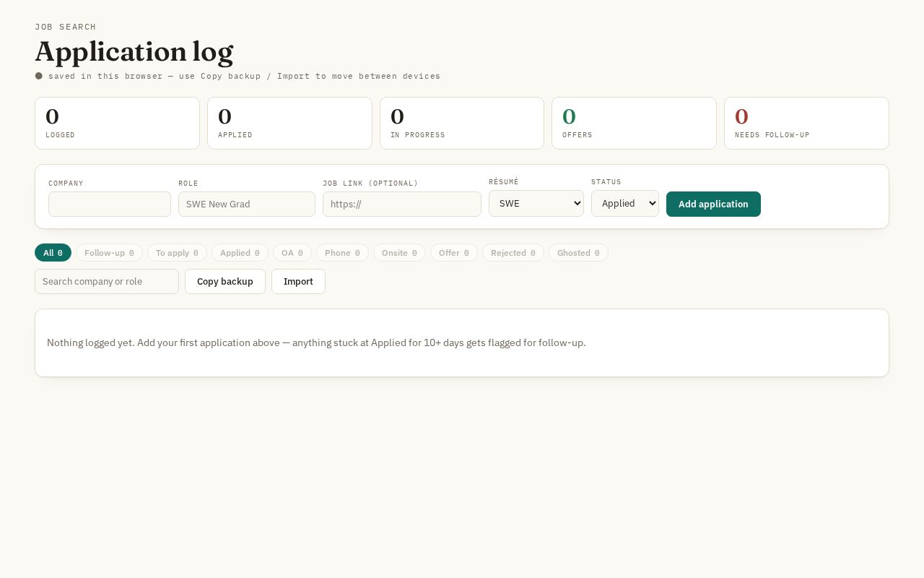Select the Rejected filter pill
The width and height of the screenshot is (924, 578).
tap(513, 253)
